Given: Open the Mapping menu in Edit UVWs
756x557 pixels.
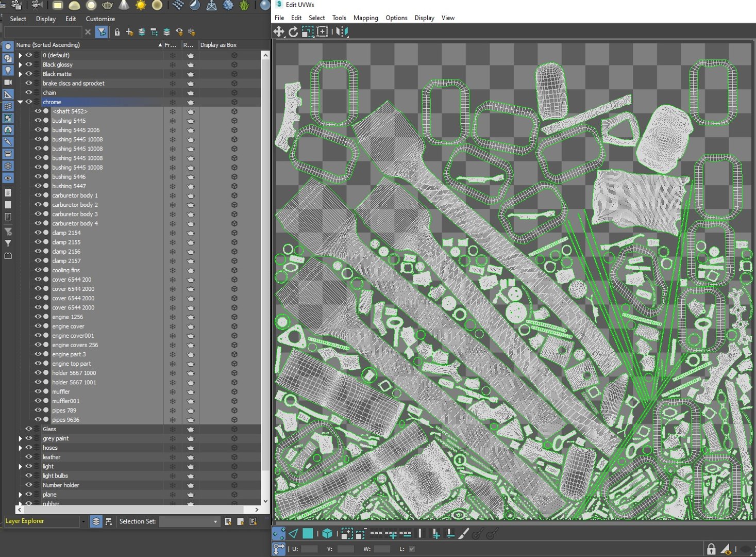Looking at the screenshot, I should tap(366, 18).
